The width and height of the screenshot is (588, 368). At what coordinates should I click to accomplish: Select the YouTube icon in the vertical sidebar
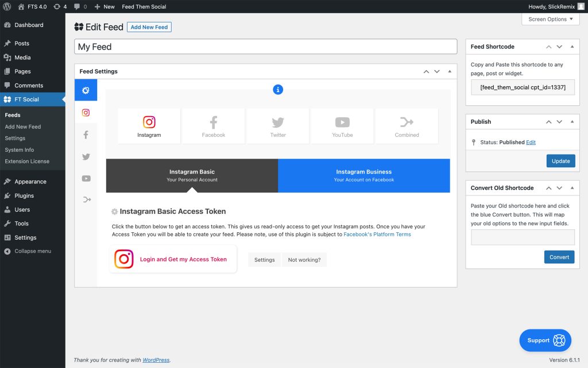[86, 178]
